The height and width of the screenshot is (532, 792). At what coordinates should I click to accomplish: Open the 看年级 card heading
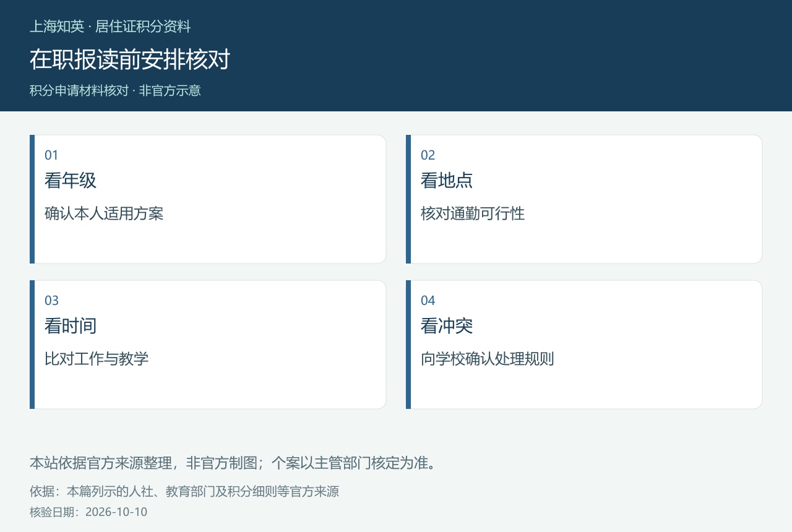pos(71,181)
